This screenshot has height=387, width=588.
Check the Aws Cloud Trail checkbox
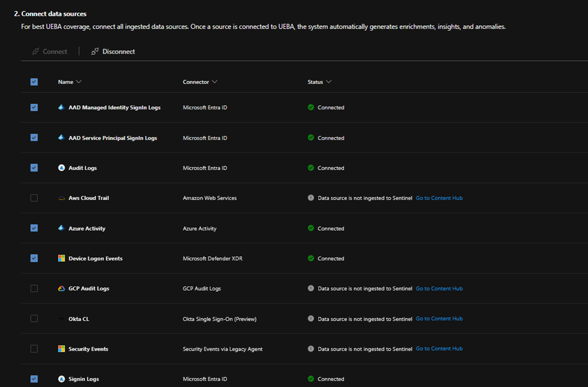click(x=34, y=198)
